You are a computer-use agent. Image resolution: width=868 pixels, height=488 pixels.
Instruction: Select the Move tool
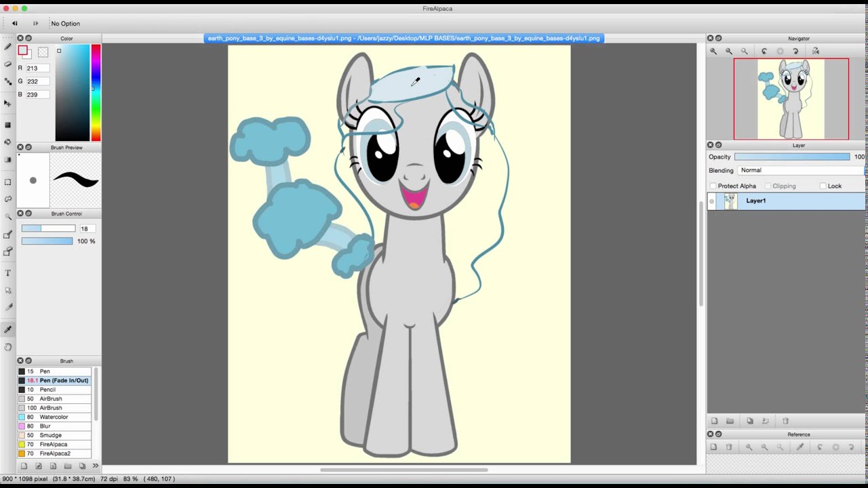(x=7, y=103)
